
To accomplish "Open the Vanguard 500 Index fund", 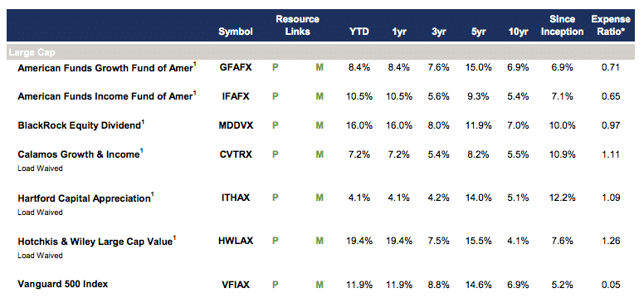I will [x=63, y=284].
